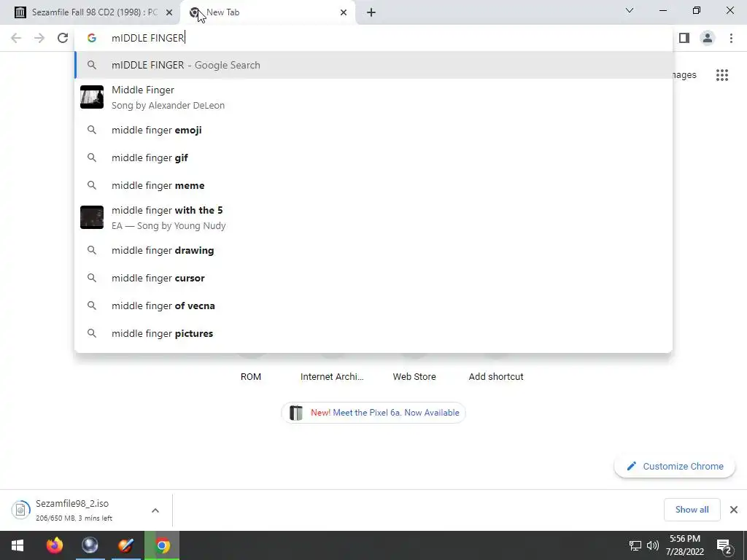Image resolution: width=747 pixels, height=560 pixels.
Task: Open the paintbrush app in the taskbar
Action: click(125, 545)
